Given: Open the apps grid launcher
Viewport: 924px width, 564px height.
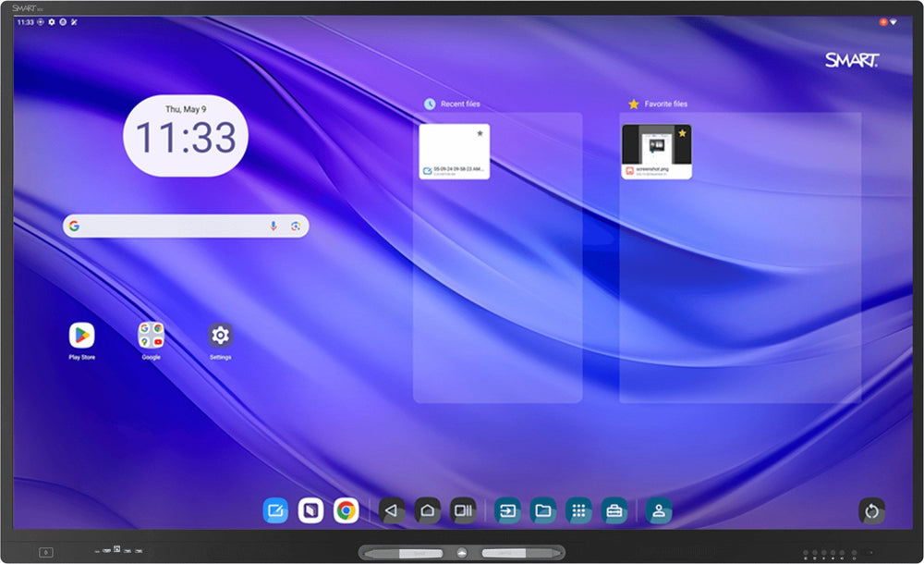Looking at the screenshot, I should (578, 510).
